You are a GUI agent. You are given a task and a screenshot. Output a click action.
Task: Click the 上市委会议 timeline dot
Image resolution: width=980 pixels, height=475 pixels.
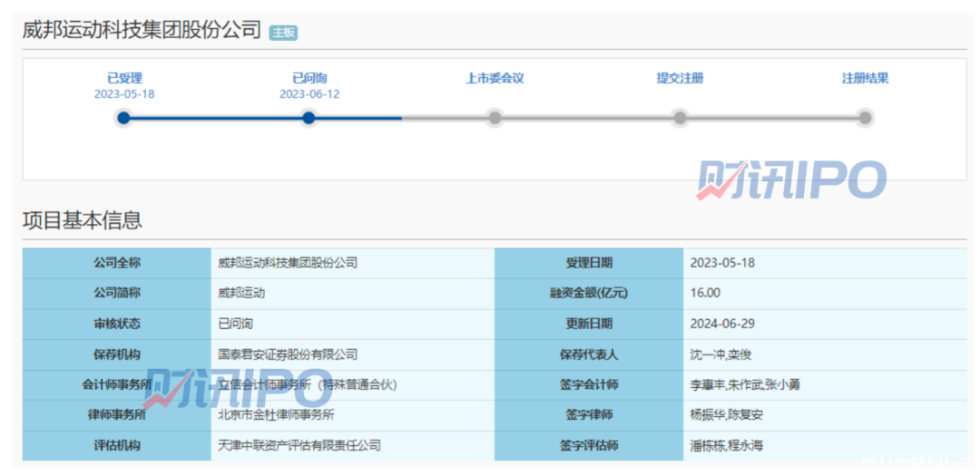tap(495, 118)
